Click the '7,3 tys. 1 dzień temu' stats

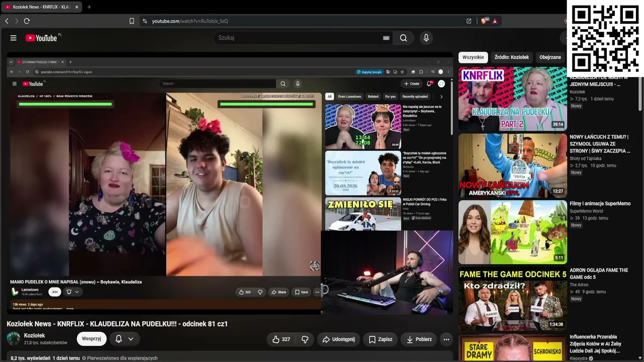(592, 99)
